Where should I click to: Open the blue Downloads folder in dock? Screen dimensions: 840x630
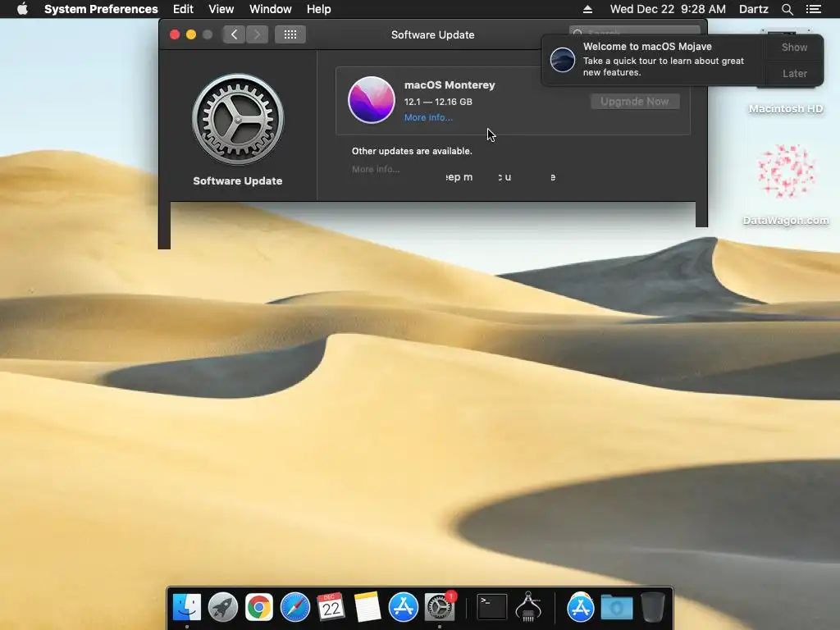(617, 607)
